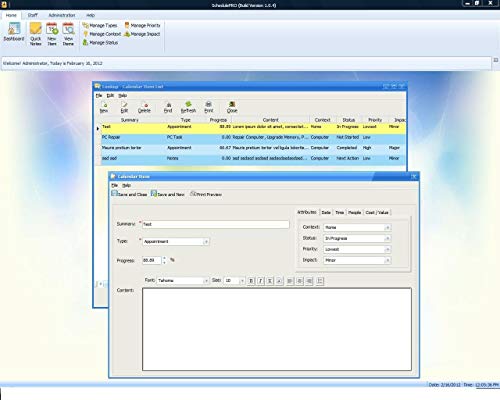
Task: Click Close in the Lookup toolbar
Action: coord(232,107)
